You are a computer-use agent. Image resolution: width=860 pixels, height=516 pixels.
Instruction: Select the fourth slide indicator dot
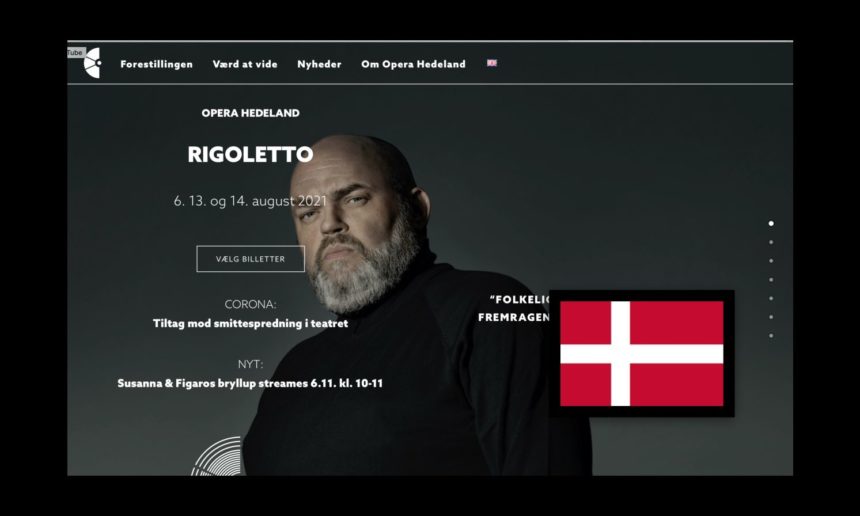coord(771,280)
